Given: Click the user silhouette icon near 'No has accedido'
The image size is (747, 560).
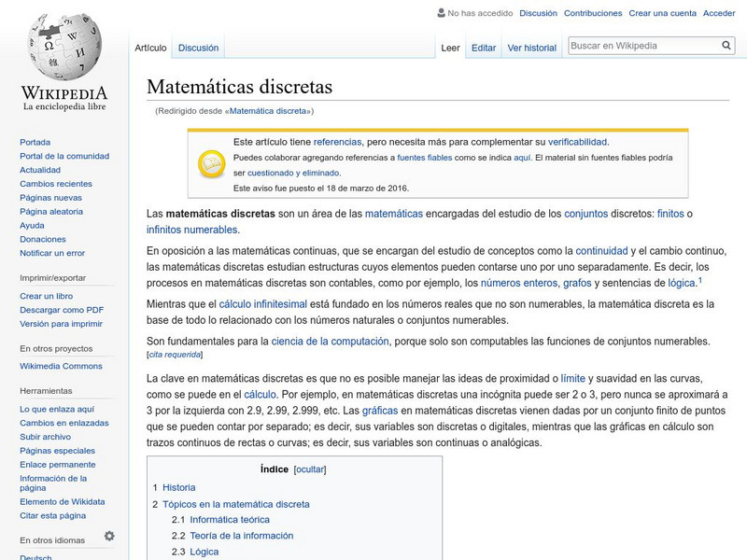Looking at the screenshot, I should 440,13.
